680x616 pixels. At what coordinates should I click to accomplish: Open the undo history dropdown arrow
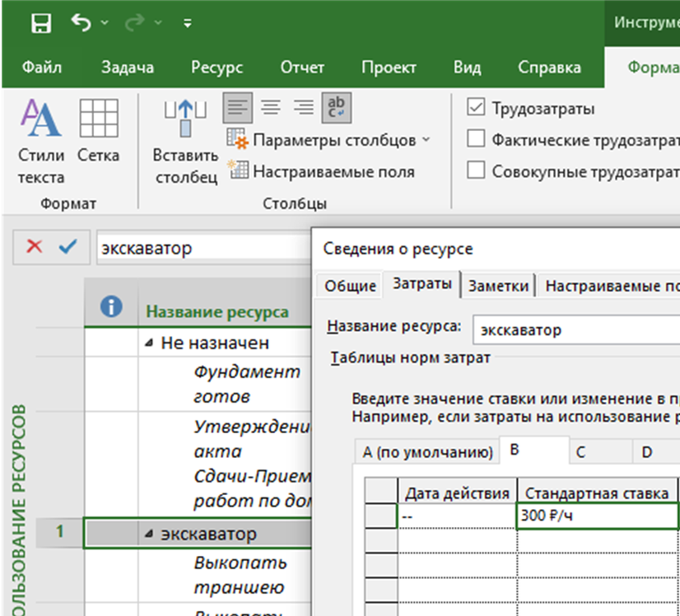pos(105,22)
